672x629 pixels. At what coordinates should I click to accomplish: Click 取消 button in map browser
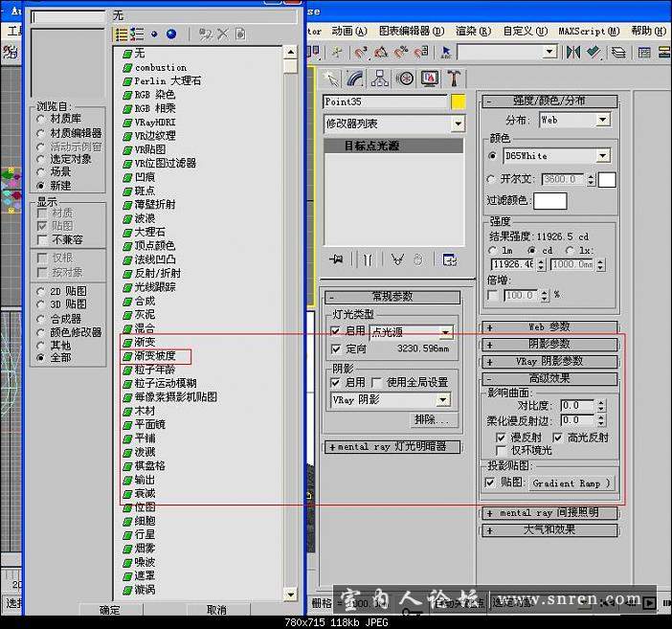[217, 609]
